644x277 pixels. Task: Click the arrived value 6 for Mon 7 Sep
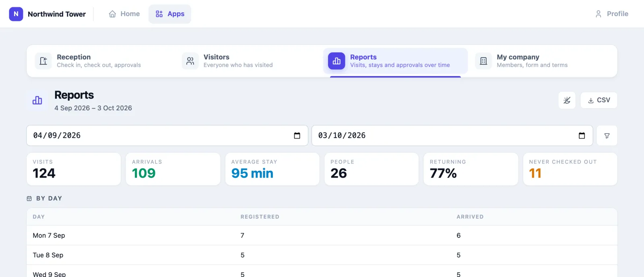pyautogui.click(x=458, y=236)
